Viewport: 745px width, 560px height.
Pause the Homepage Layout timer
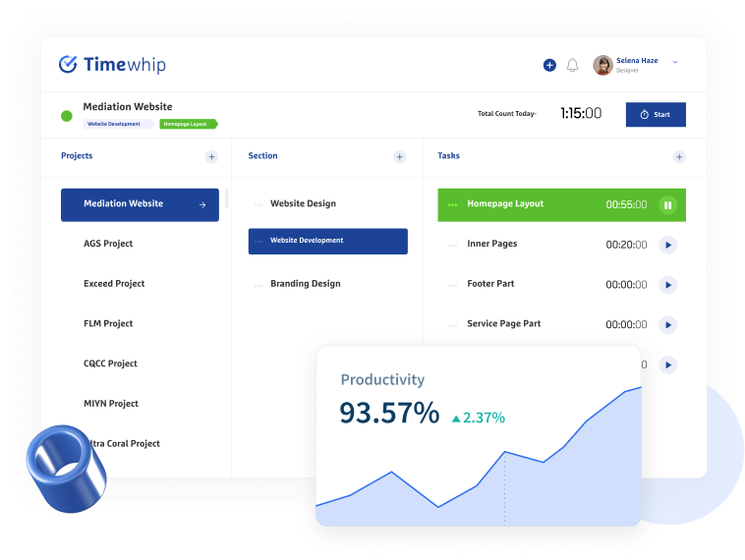tap(667, 205)
